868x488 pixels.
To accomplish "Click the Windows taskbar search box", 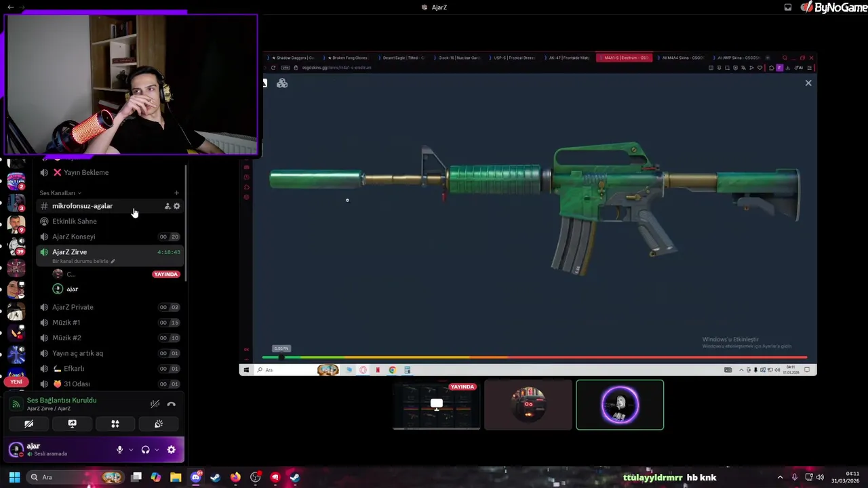I will click(x=75, y=477).
